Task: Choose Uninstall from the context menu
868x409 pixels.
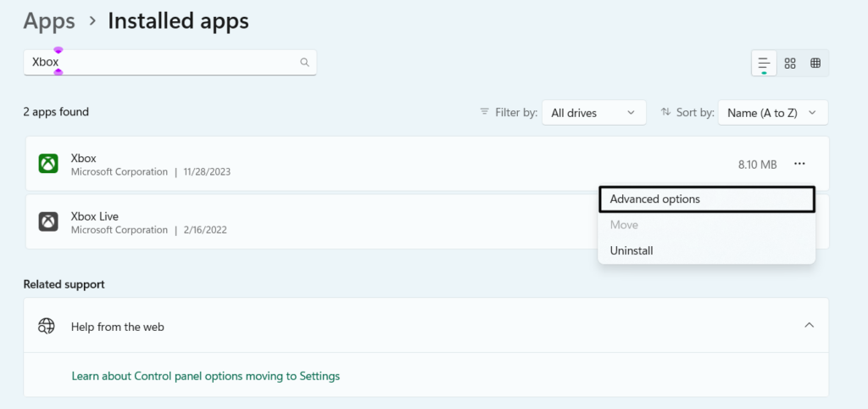Action: (632, 250)
